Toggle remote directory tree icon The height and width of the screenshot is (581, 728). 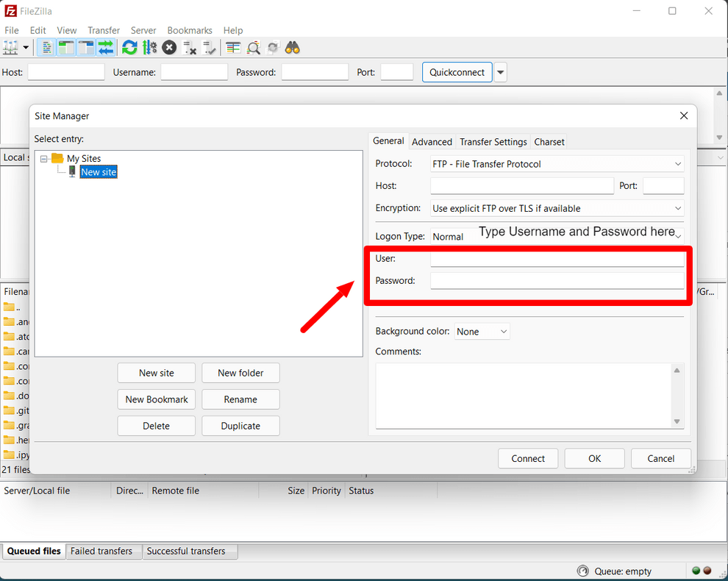point(86,47)
